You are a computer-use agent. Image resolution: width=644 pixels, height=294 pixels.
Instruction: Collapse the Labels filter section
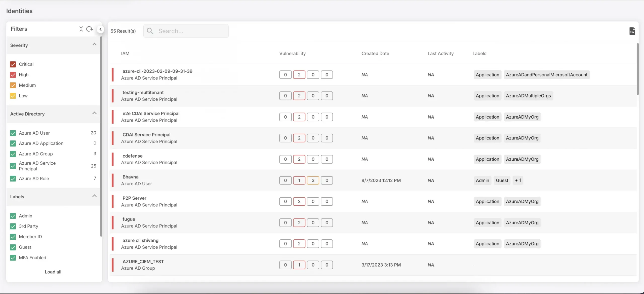point(94,197)
